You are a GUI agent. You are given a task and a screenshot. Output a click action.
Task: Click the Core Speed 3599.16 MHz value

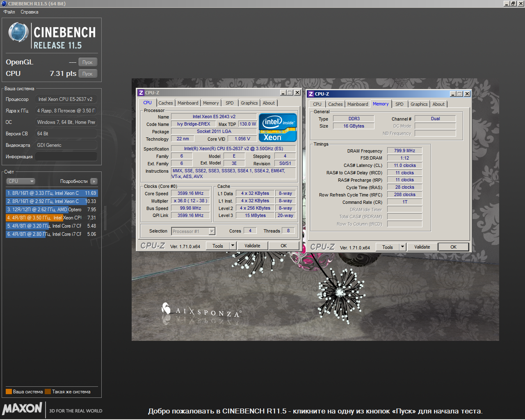coord(191,194)
